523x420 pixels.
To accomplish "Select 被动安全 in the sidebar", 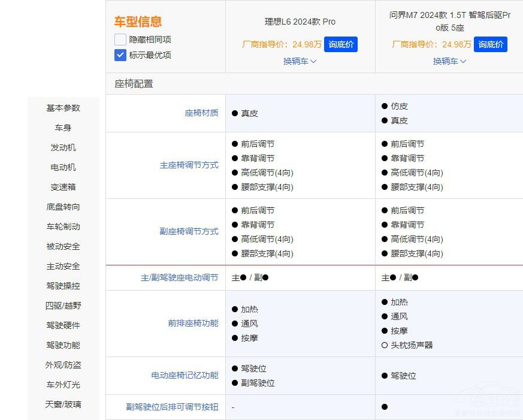I will tap(63, 246).
